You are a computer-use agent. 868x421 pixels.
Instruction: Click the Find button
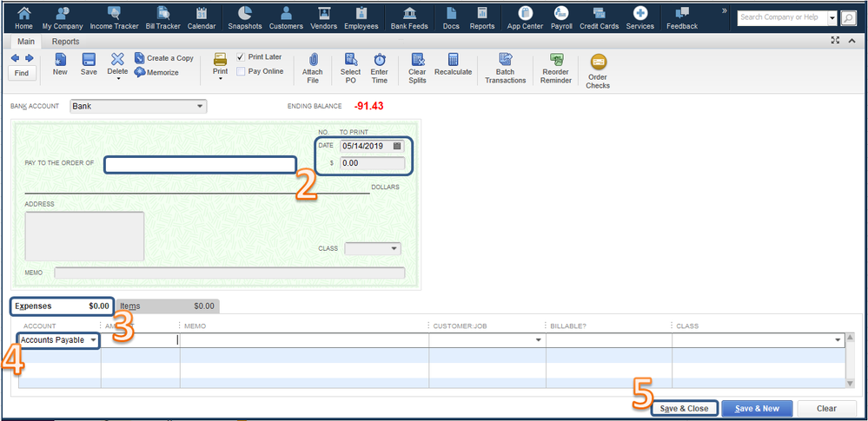(x=22, y=74)
